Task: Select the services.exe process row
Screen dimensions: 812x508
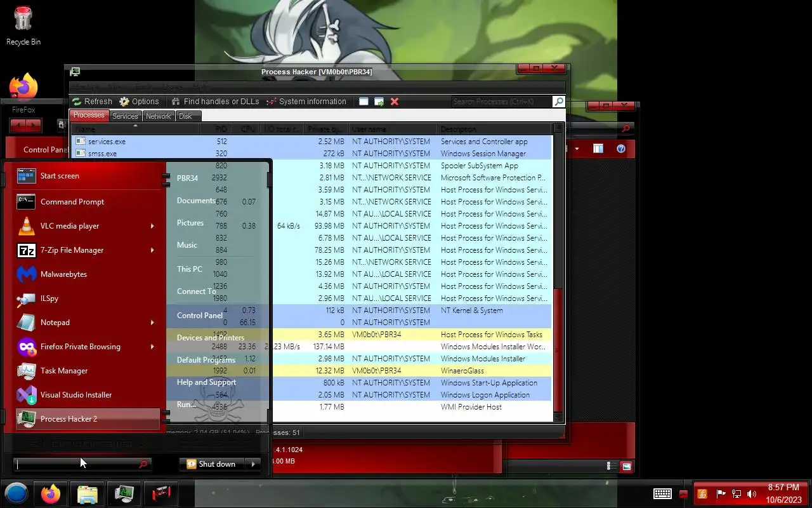Action: 313,142
